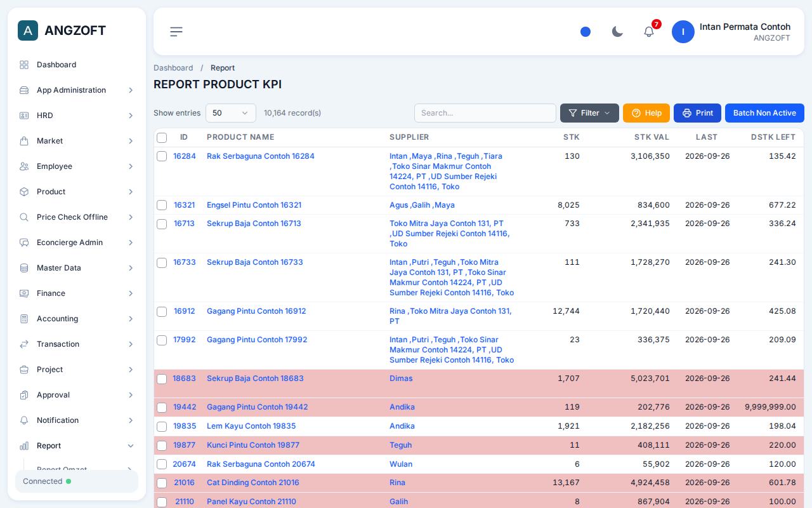
Task: Click the Batch Non Active button
Action: [764, 113]
